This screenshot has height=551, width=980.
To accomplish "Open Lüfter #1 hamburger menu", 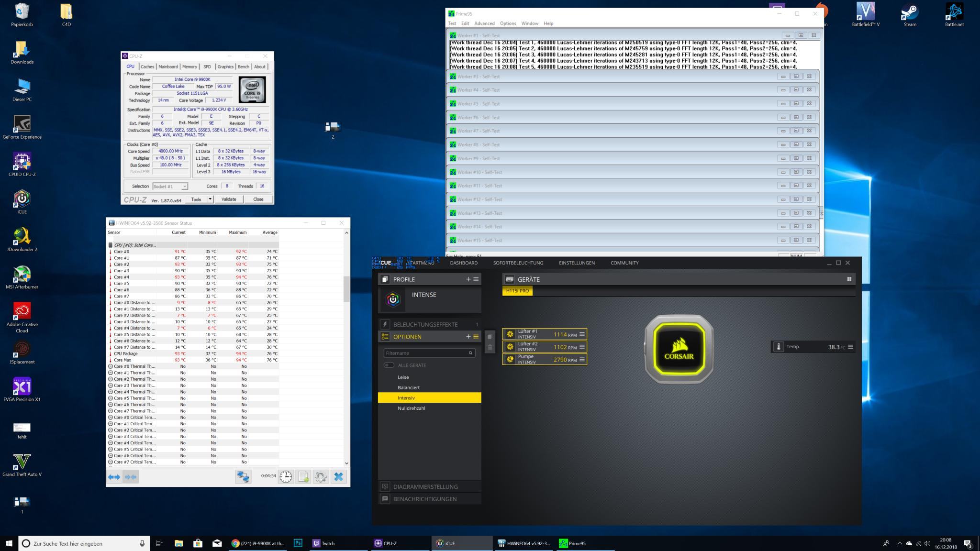I will [582, 334].
